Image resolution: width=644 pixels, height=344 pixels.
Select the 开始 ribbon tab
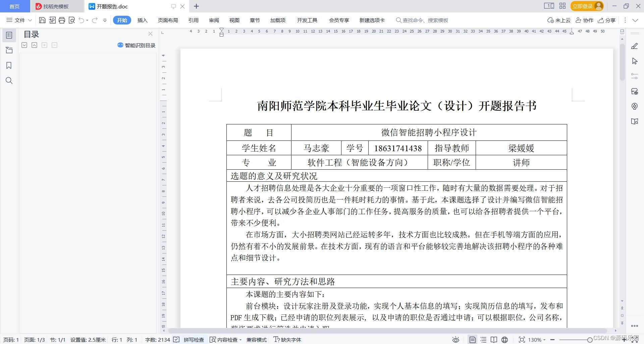122,20
